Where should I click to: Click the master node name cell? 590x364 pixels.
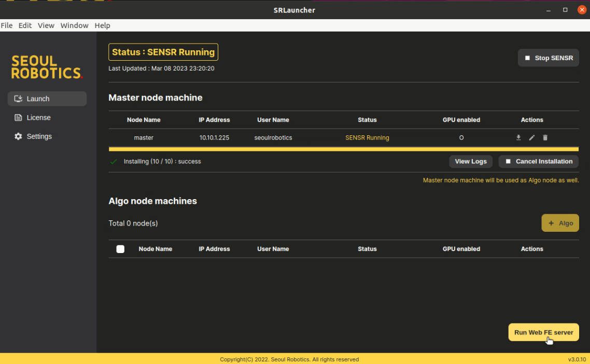[x=144, y=138]
